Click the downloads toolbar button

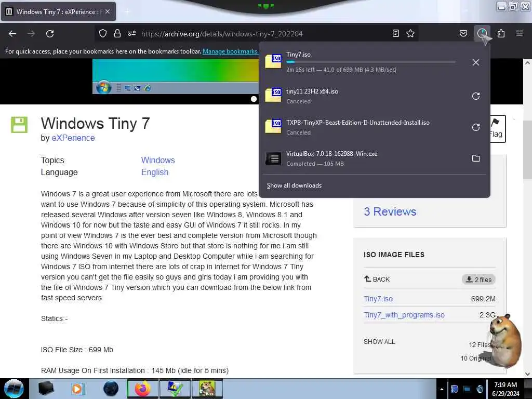482,33
